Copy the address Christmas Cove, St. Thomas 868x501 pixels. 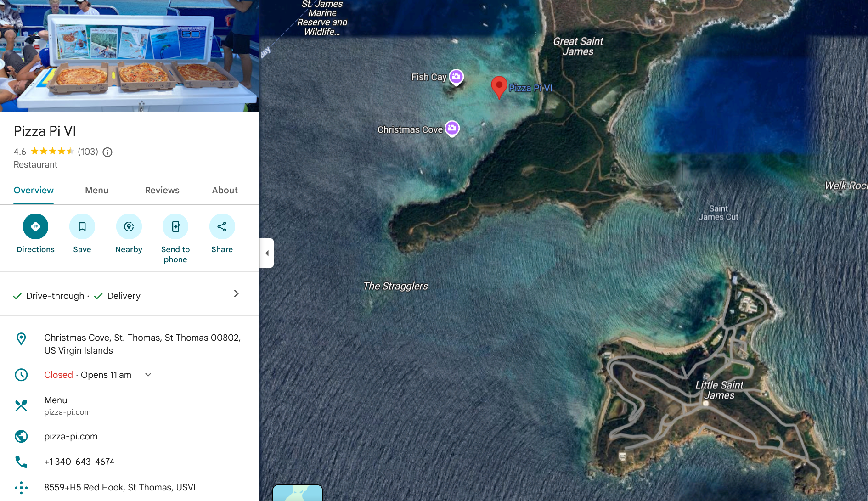tap(142, 344)
